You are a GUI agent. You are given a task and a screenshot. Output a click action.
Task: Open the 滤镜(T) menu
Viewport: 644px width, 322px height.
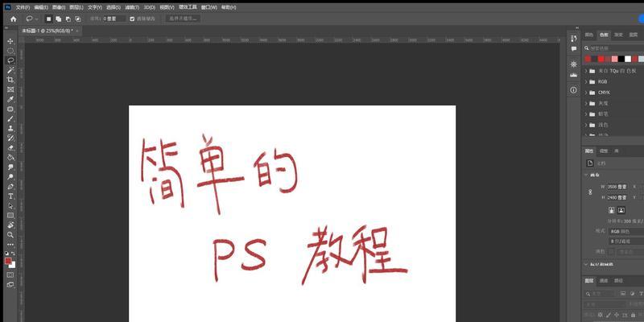[132, 7]
